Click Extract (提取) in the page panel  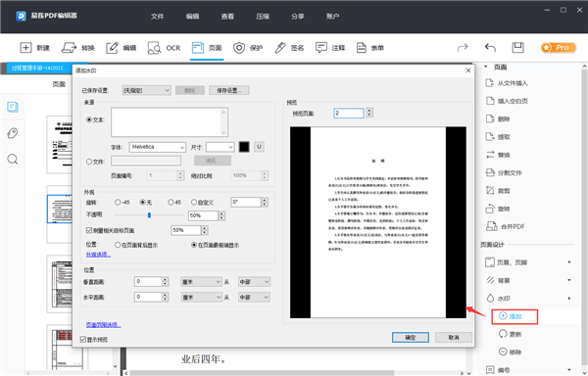(498, 137)
